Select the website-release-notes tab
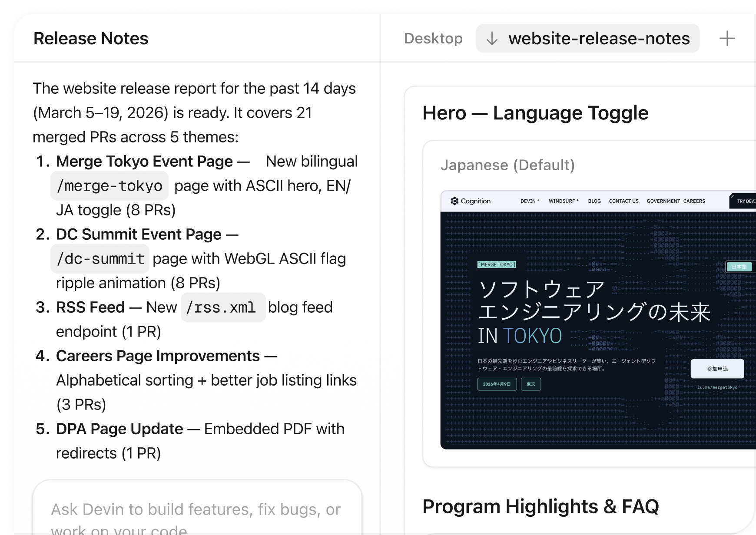 598,39
